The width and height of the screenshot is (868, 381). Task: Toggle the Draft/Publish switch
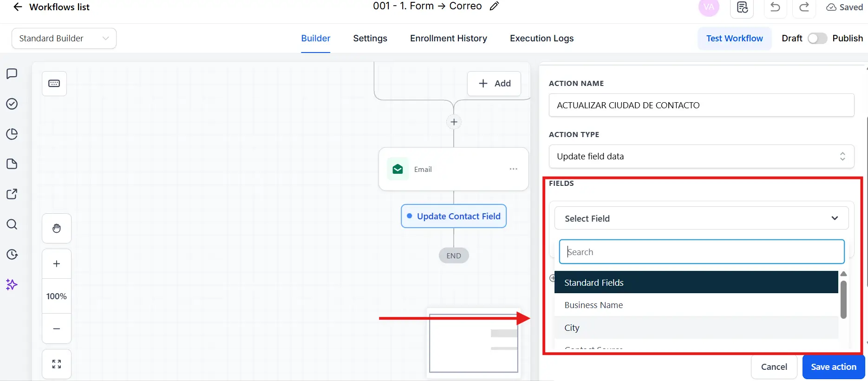click(817, 39)
